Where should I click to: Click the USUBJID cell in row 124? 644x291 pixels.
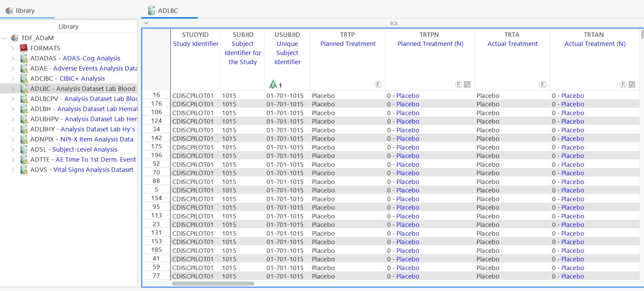(x=287, y=121)
